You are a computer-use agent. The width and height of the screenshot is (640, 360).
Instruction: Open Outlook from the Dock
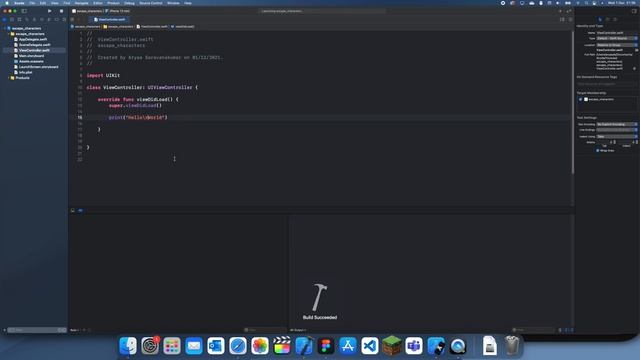coord(216,346)
